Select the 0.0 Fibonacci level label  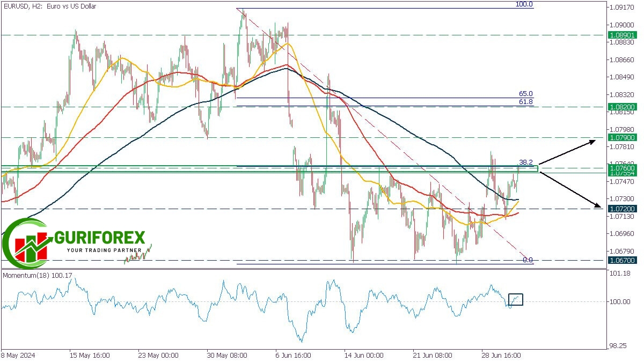528,260
